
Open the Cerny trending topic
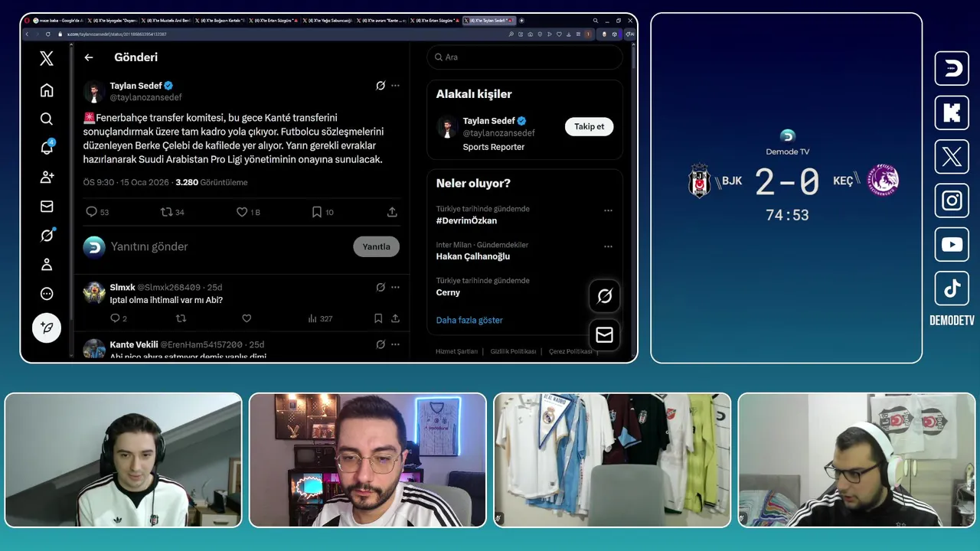coord(448,292)
